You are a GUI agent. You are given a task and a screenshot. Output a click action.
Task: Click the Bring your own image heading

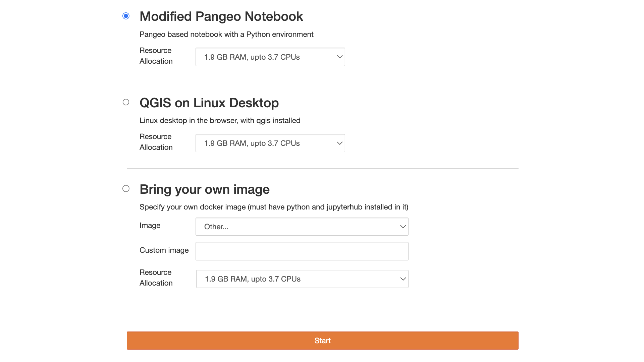[x=204, y=189]
